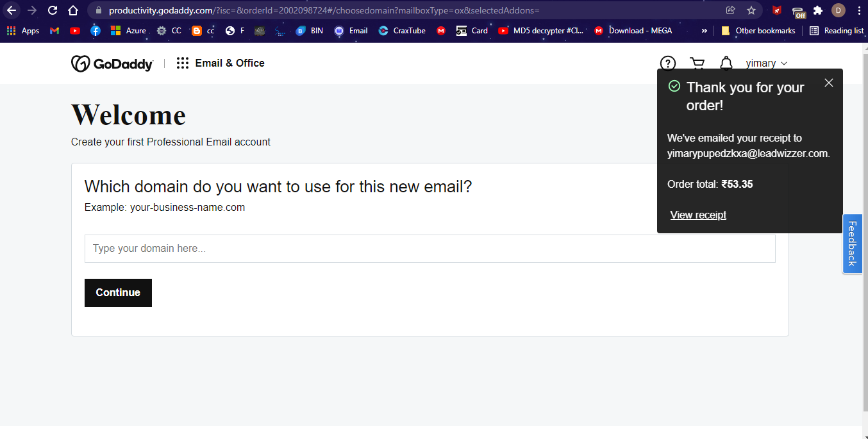Open the BIN bookmark
868x439 pixels.
pos(309,30)
